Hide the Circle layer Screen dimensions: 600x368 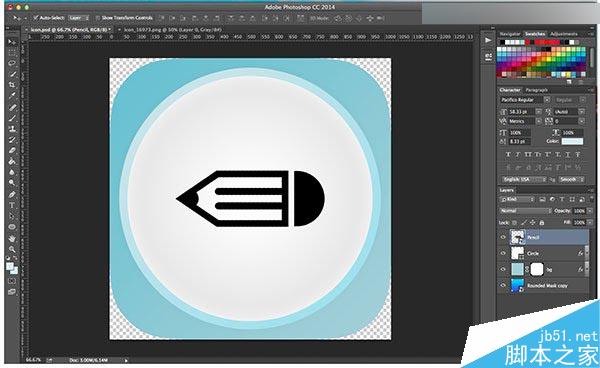coord(503,253)
